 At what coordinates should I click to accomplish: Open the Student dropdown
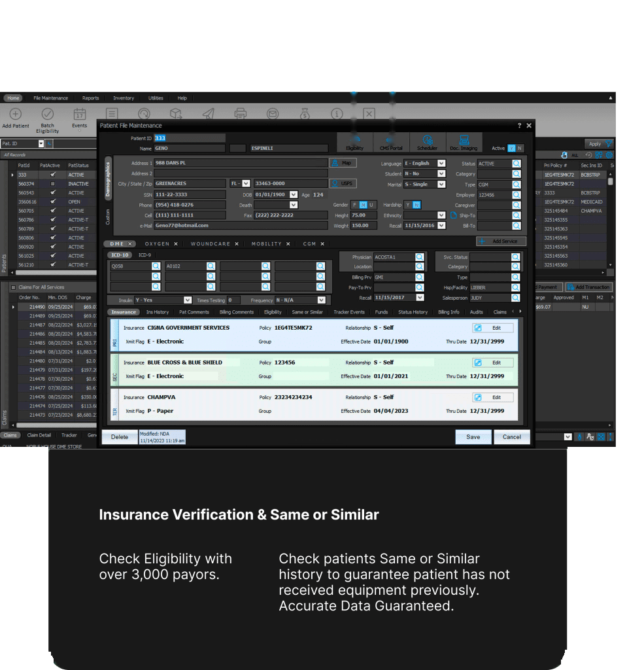[441, 173]
